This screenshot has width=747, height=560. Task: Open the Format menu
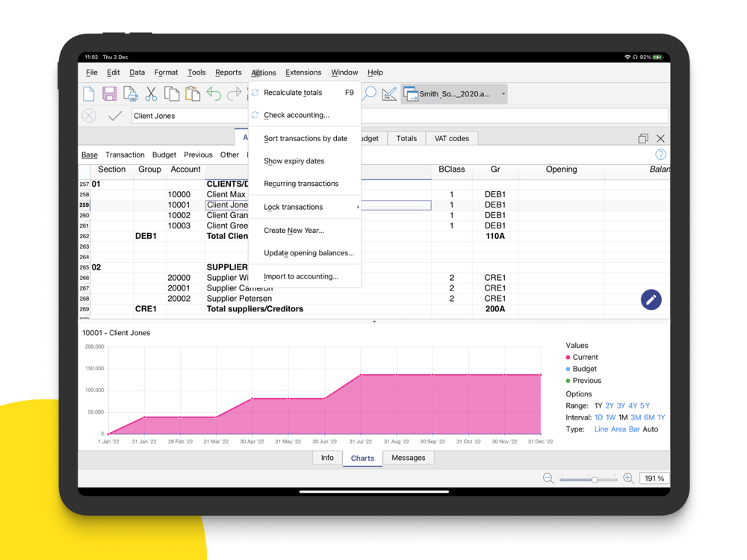[x=166, y=72]
